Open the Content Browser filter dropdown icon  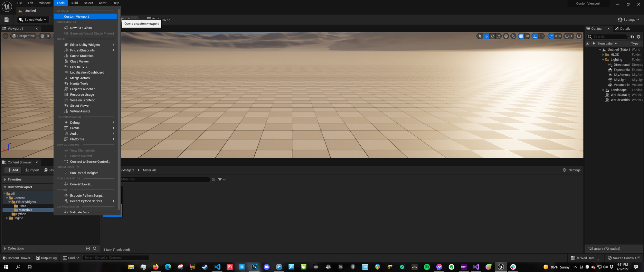tap(222, 180)
